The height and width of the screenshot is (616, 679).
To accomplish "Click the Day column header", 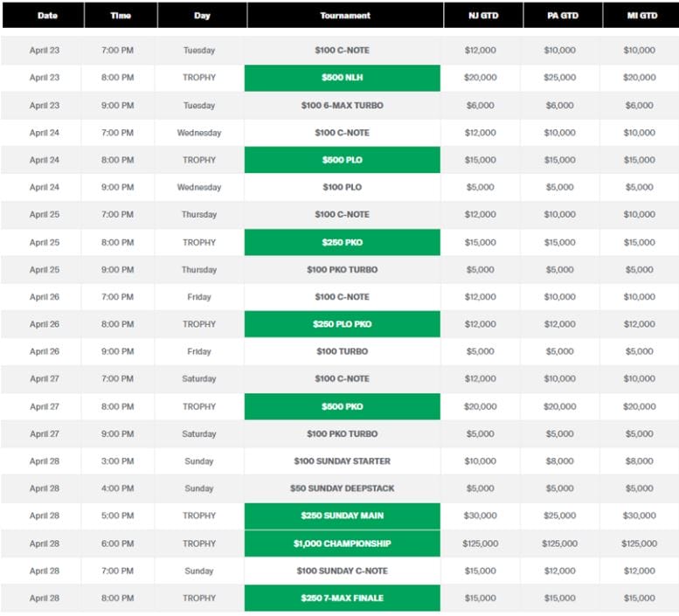I will click(x=202, y=16).
